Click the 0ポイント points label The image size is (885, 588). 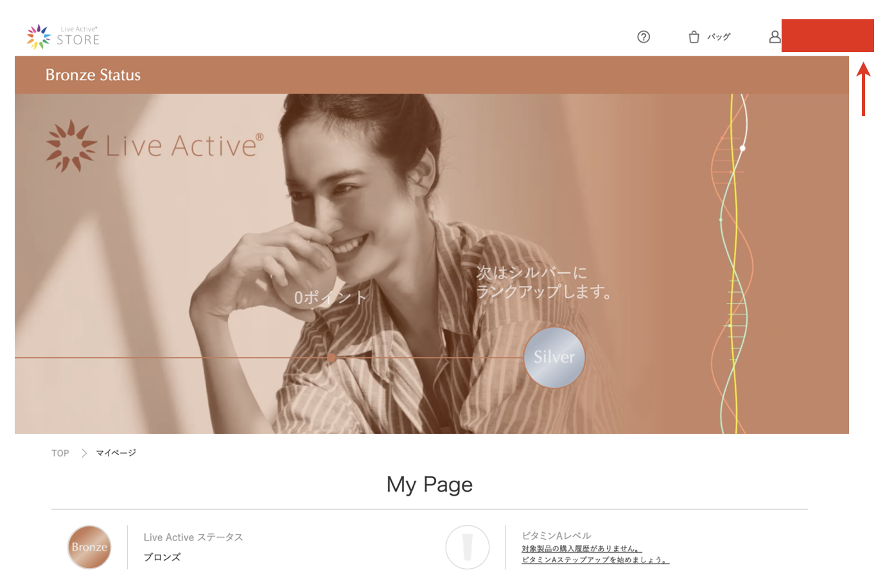coord(330,298)
